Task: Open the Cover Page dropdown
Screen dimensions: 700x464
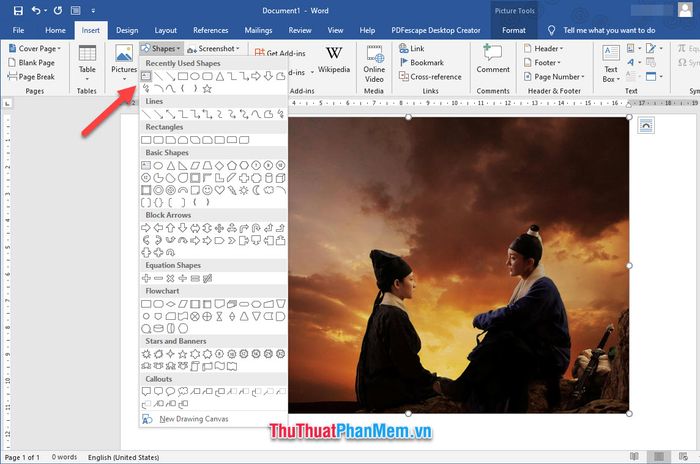Action: (35, 48)
